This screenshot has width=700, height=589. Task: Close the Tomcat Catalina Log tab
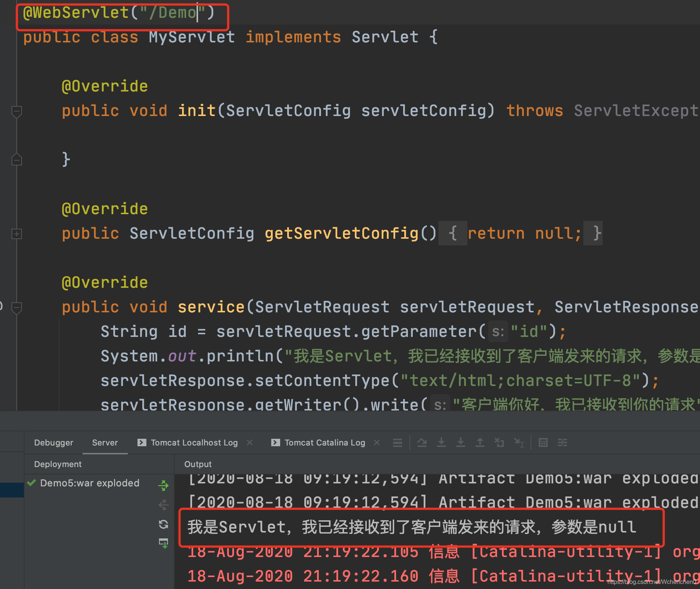tap(377, 442)
